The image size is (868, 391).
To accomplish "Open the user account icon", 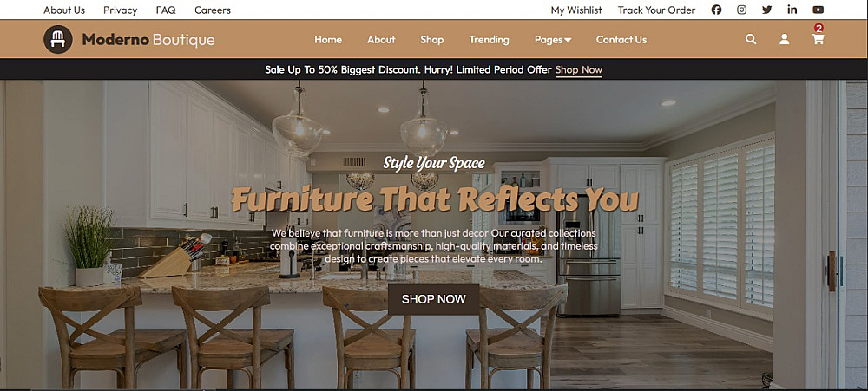I will pos(785,39).
